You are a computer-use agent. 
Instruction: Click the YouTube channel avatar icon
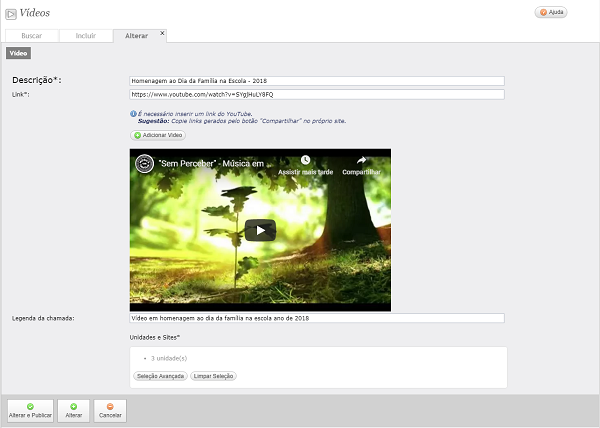tap(145, 164)
